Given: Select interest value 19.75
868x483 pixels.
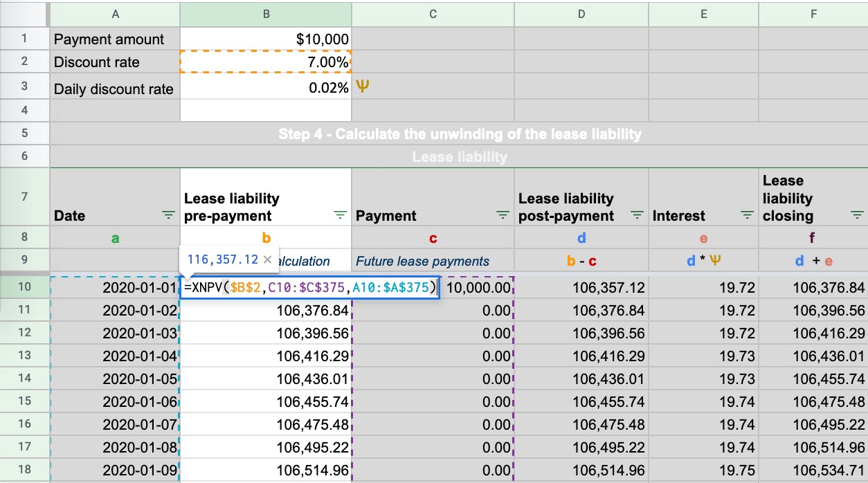Looking at the screenshot, I should point(703,470).
